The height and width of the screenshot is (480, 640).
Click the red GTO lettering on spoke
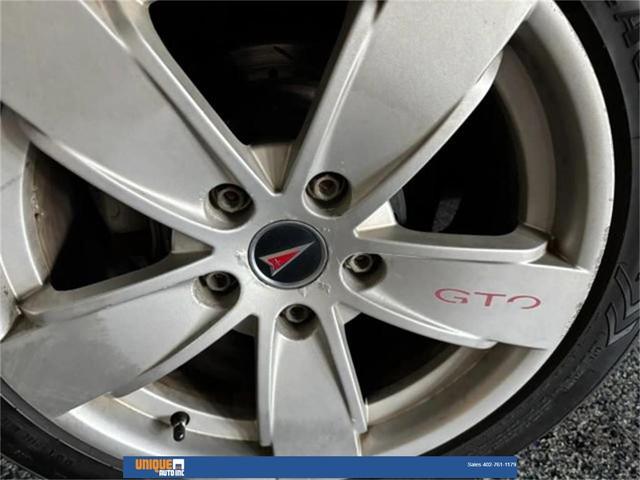tap(488, 298)
